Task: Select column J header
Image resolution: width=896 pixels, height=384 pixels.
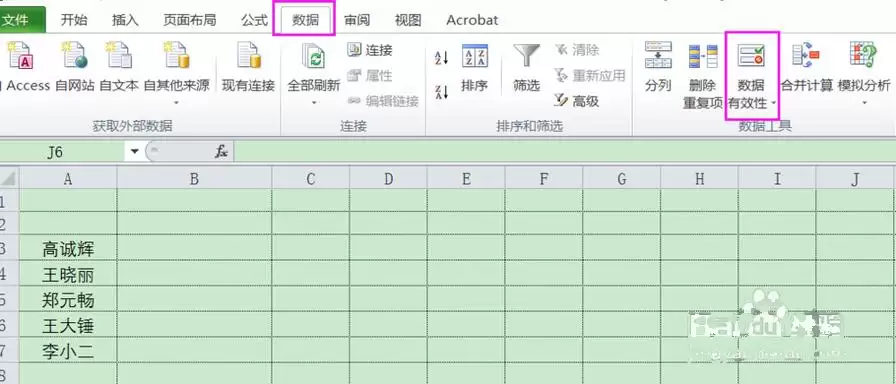Action: click(x=855, y=179)
